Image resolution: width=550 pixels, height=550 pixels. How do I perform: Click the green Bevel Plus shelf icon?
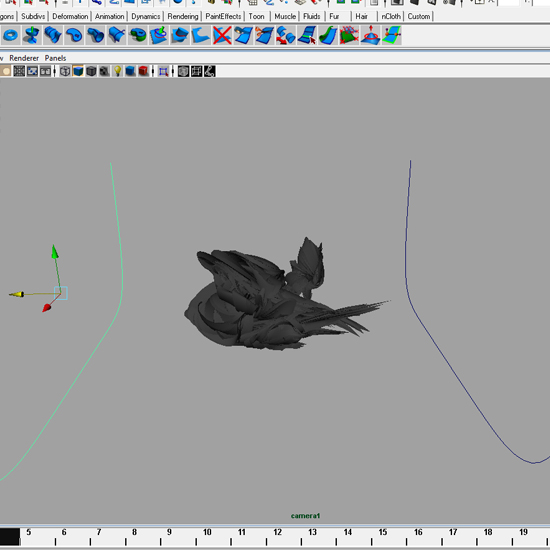click(x=138, y=35)
